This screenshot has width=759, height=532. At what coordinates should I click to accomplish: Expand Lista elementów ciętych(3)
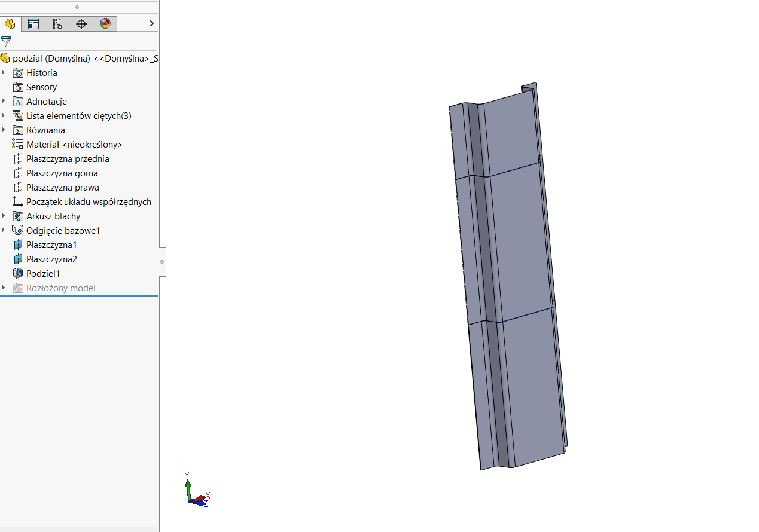4,115
